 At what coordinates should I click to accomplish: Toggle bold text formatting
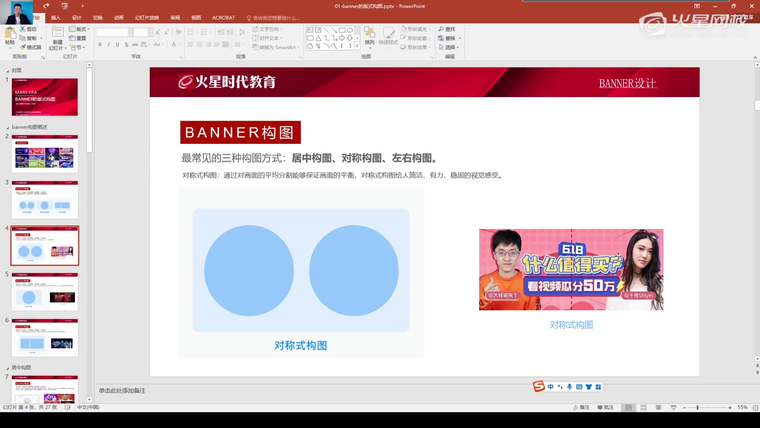click(100, 45)
